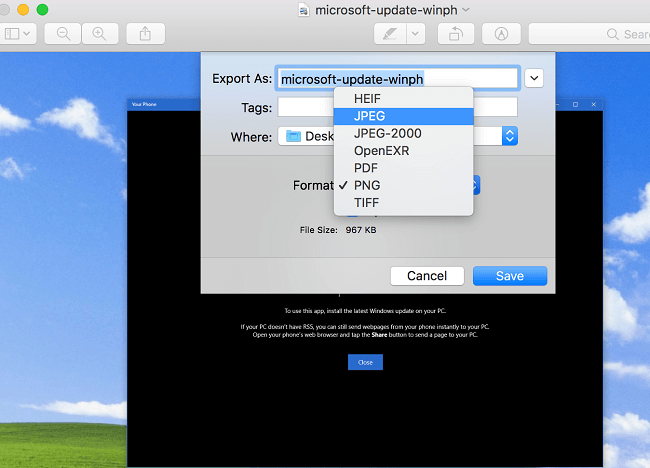Open the Where folder popup arrows
Viewport: 650px width, 468px height.
click(x=509, y=136)
